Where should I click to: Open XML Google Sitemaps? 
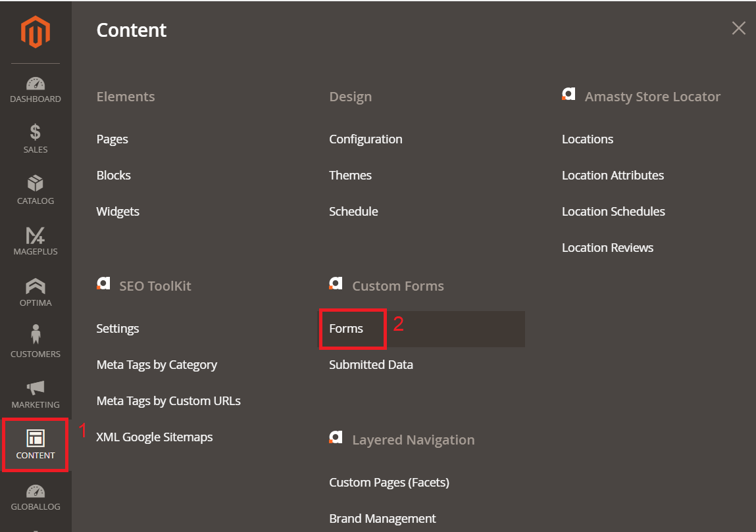click(154, 437)
